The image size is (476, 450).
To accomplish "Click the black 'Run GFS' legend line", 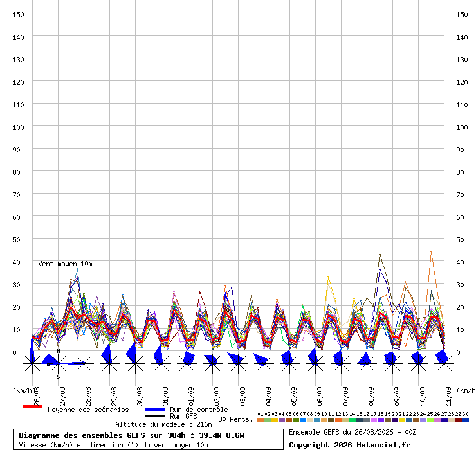I will pyautogui.click(x=154, y=416).
